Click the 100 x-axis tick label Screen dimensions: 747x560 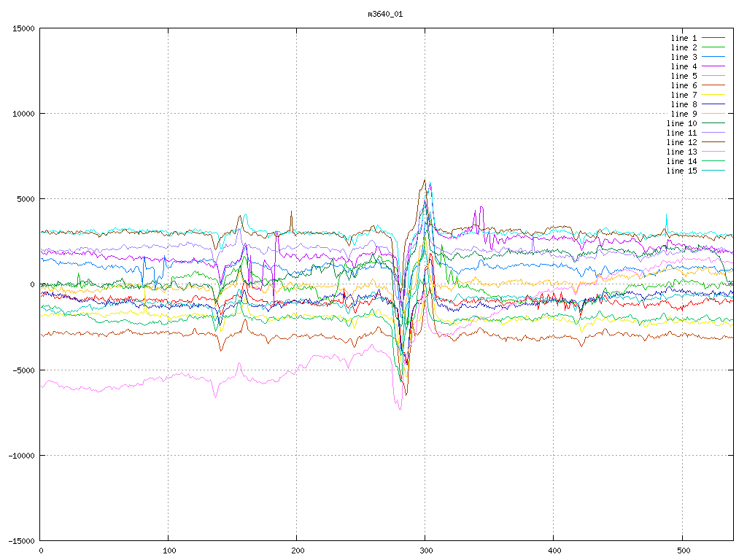pos(169,550)
